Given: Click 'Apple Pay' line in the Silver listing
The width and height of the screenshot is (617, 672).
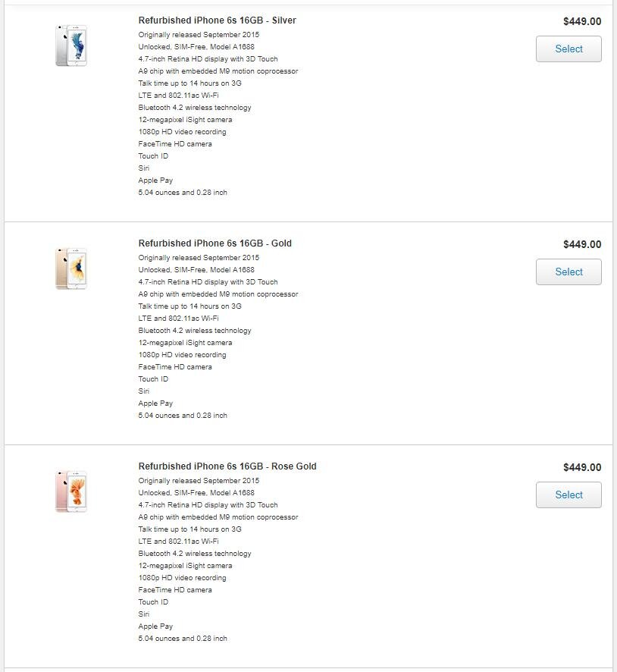Looking at the screenshot, I should 155,181.
